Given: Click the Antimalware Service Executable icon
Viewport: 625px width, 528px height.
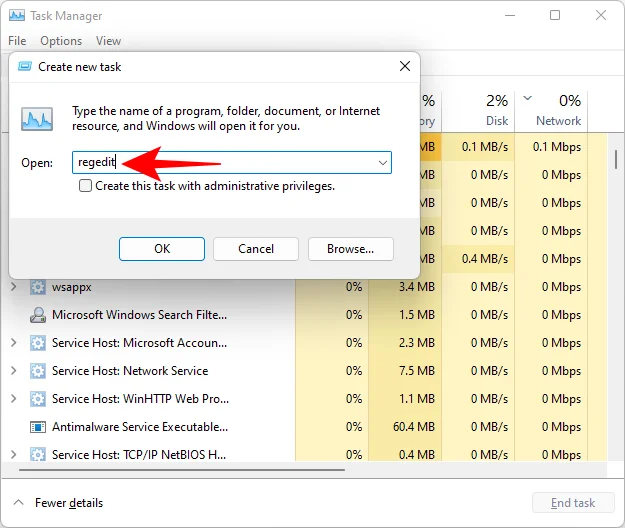Looking at the screenshot, I should tap(38, 427).
